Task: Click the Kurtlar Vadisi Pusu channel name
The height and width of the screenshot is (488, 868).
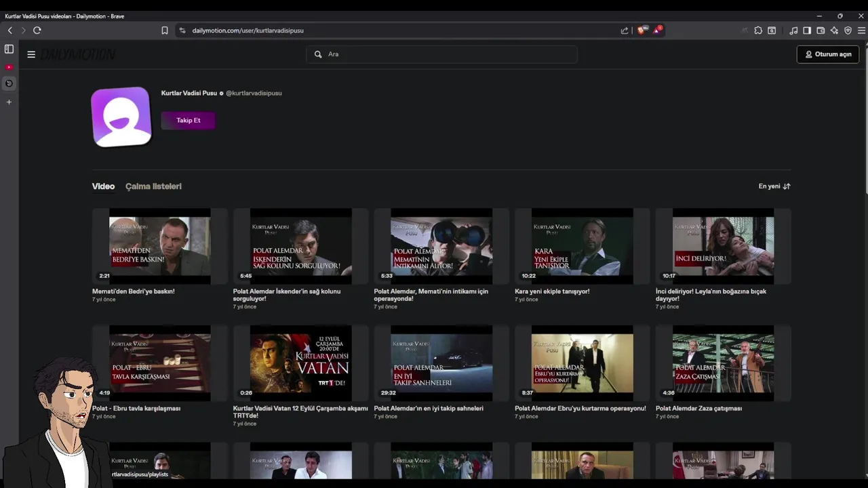Action: (x=189, y=93)
